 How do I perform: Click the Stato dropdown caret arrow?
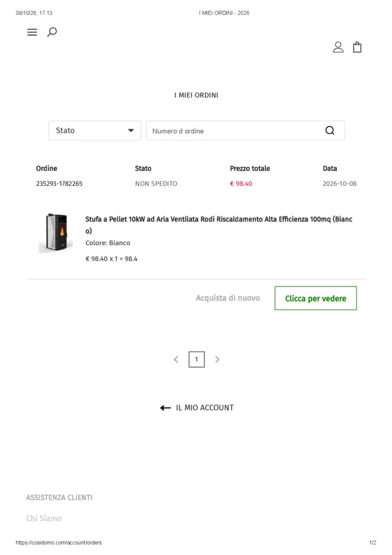click(131, 130)
